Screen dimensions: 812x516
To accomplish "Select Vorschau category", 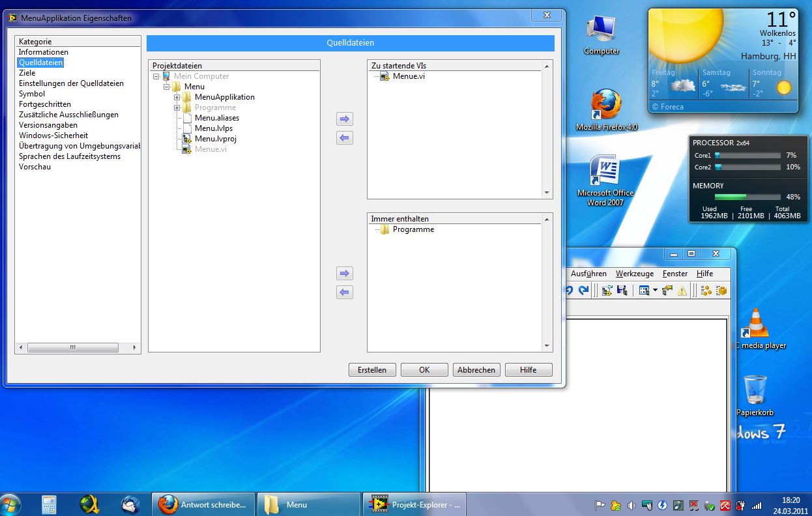I will 35,167.
